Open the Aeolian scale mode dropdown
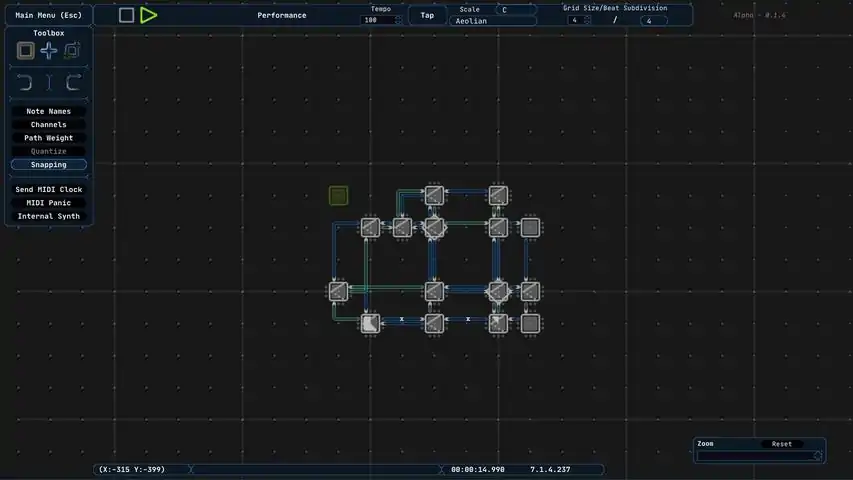853x480 pixels. 493,21
